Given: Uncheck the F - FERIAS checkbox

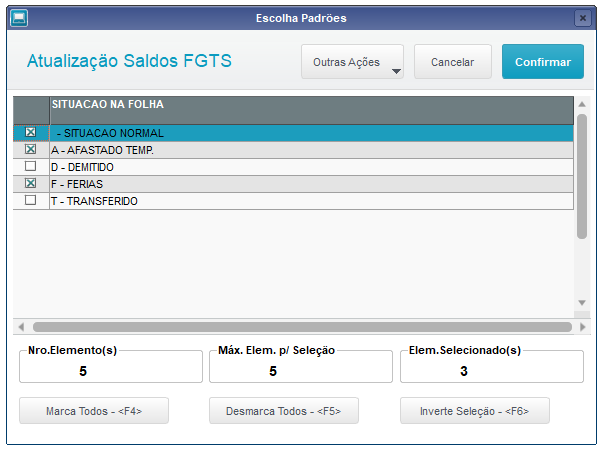Looking at the screenshot, I should (30, 183).
